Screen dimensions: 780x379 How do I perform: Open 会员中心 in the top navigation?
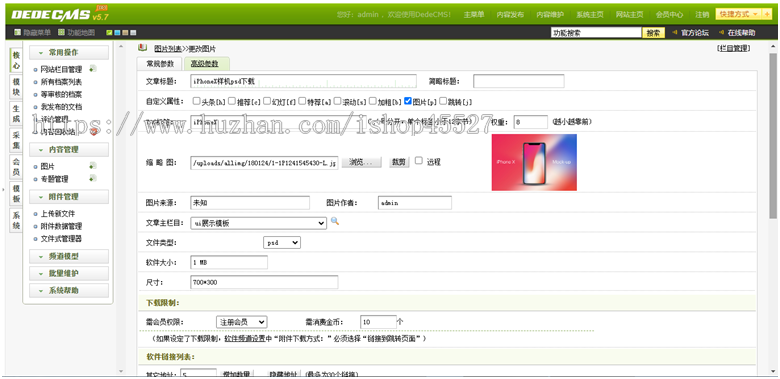coord(669,15)
